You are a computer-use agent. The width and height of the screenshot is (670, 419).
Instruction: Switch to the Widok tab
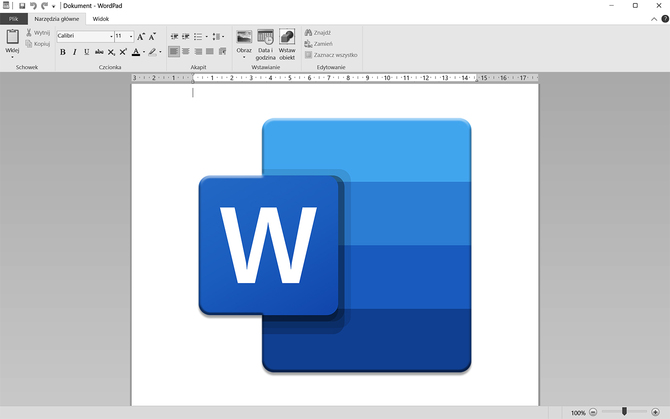[x=101, y=19]
